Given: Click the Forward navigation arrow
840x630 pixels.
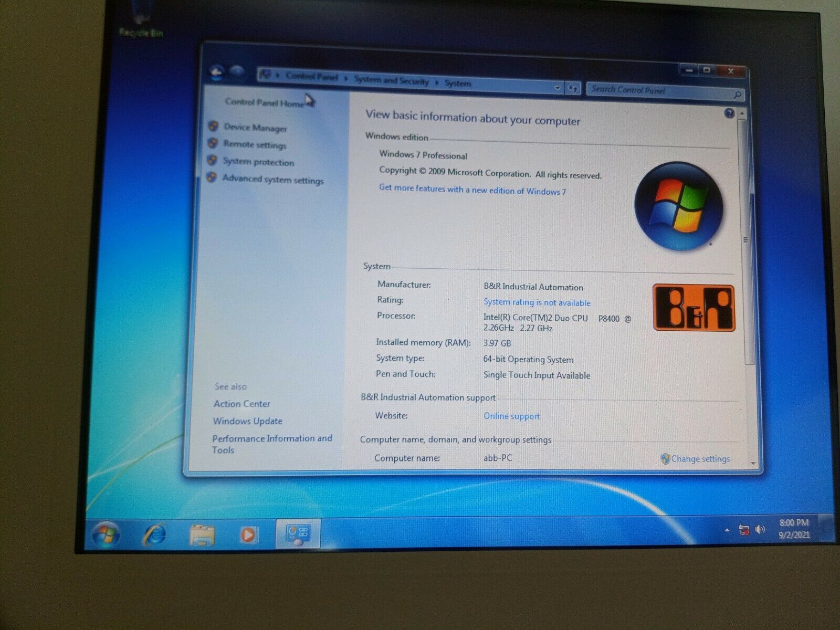Looking at the screenshot, I should [237, 72].
